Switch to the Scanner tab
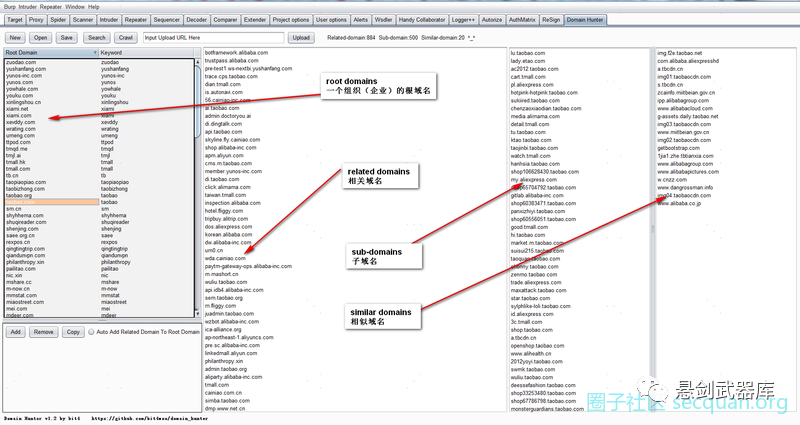 [83, 20]
